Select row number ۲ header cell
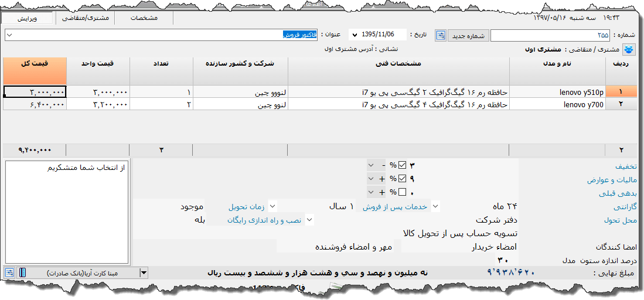This screenshot has height=300, width=644. pos(621,104)
